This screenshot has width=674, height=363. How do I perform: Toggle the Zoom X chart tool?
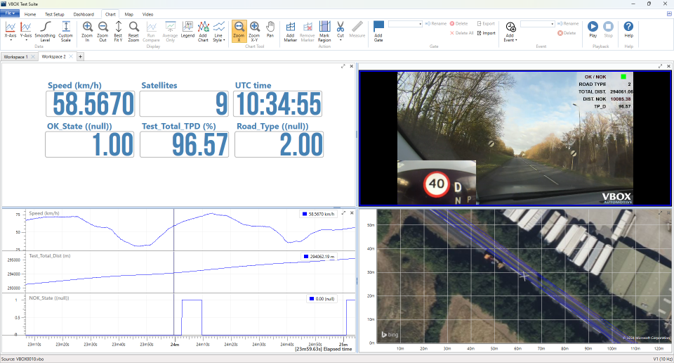(239, 31)
